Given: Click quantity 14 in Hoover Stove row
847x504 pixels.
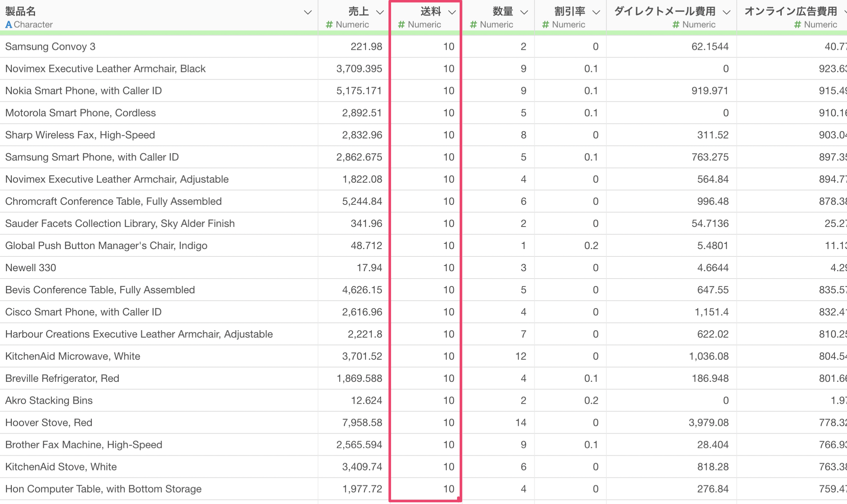Looking at the screenshot, I should click(x=521, y=423).
